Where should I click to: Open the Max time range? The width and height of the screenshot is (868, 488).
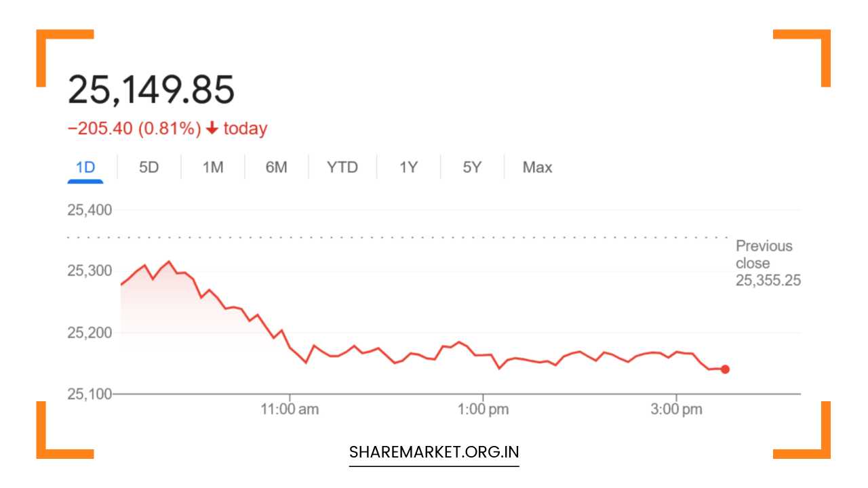point(536,167)
